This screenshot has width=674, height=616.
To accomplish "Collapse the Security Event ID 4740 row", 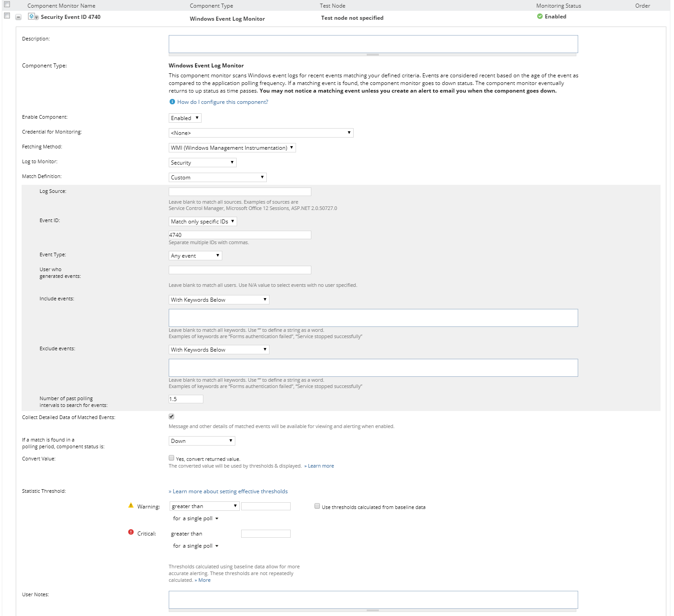I will point(18,17).
